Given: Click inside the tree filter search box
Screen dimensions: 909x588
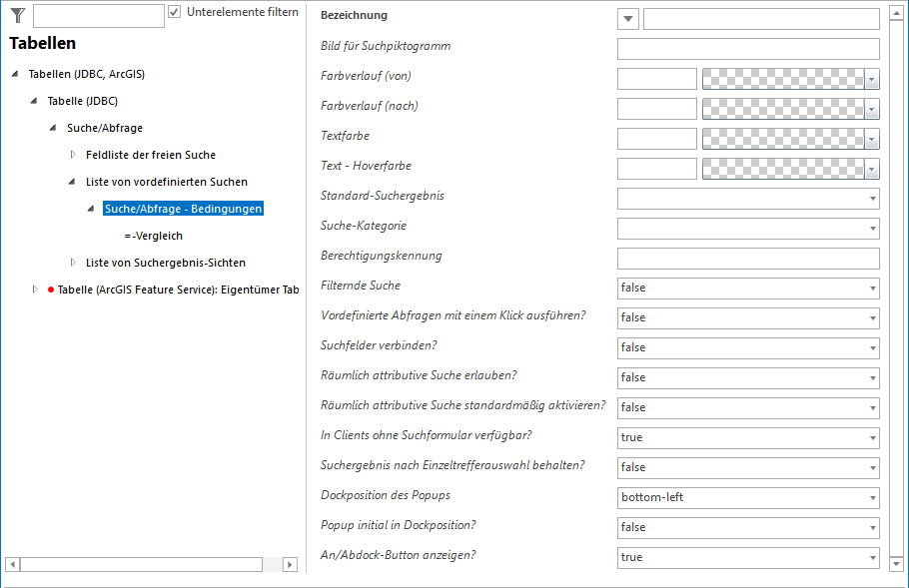Looking at the screenshot, I should [x=97, y=15].
